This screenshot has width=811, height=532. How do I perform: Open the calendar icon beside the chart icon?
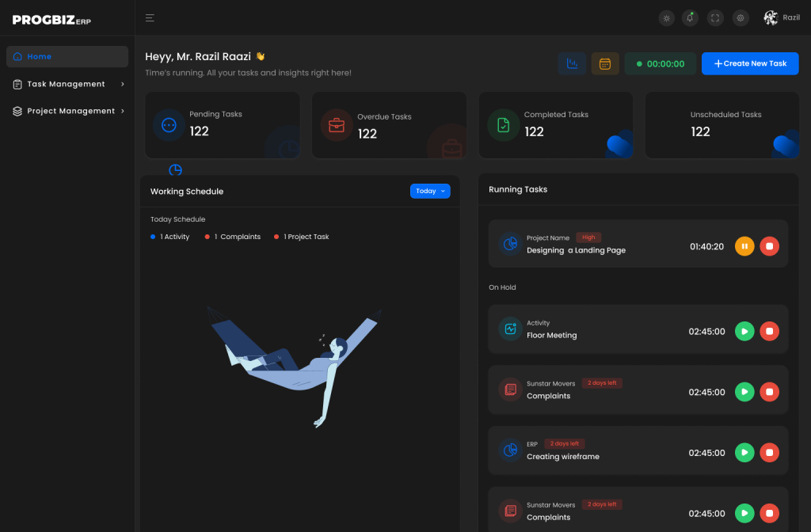(605, 63)
